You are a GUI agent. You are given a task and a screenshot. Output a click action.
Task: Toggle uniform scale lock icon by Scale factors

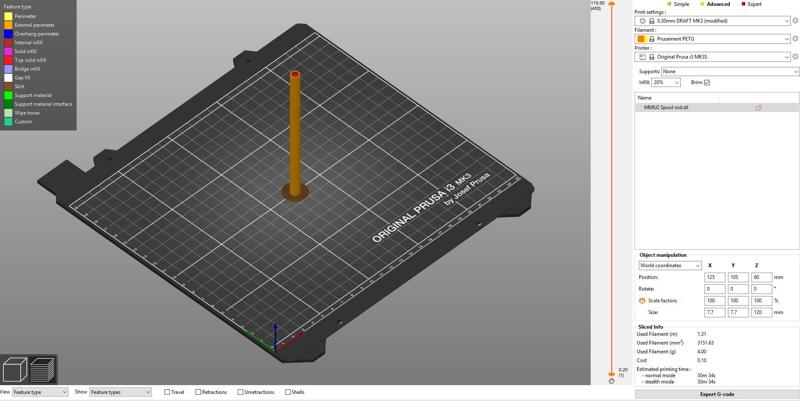pyautogui.click(x=642, y=300)
